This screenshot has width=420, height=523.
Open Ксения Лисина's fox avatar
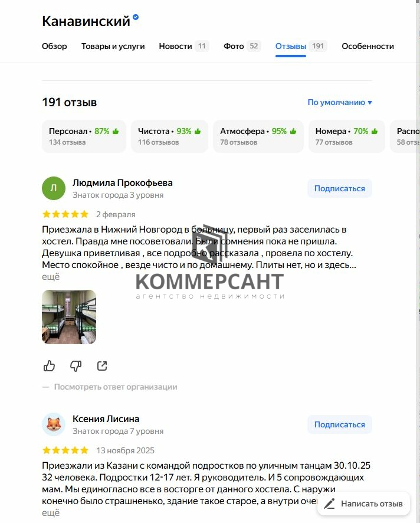tap(54, 424)
